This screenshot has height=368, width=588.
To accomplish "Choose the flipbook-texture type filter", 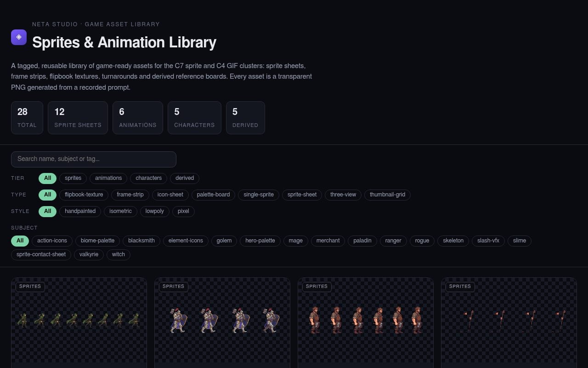I will 84,195.
